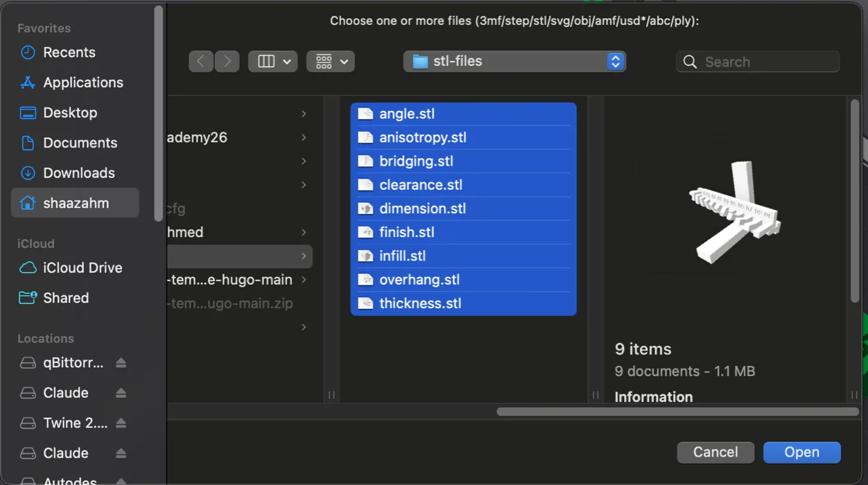Click the infill.stl file icon
Image resolution: width=868 pixels, height=485 pixels.
365,256
